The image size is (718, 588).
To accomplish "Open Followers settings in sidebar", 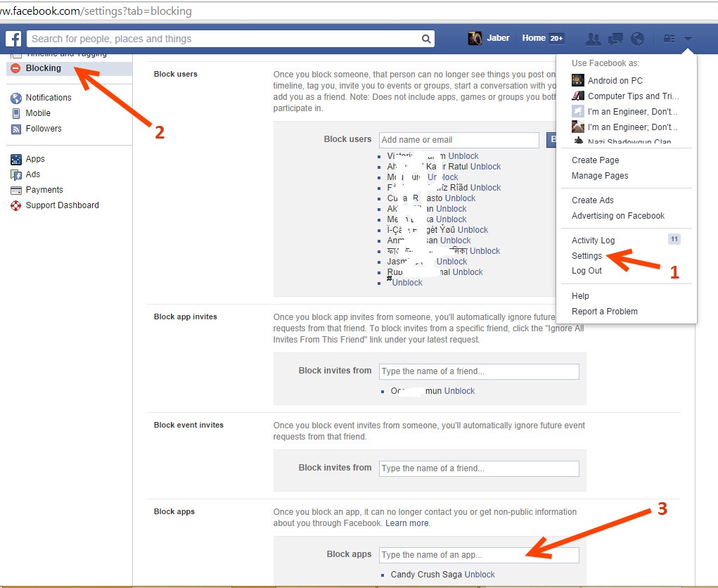I will point(44,129).
